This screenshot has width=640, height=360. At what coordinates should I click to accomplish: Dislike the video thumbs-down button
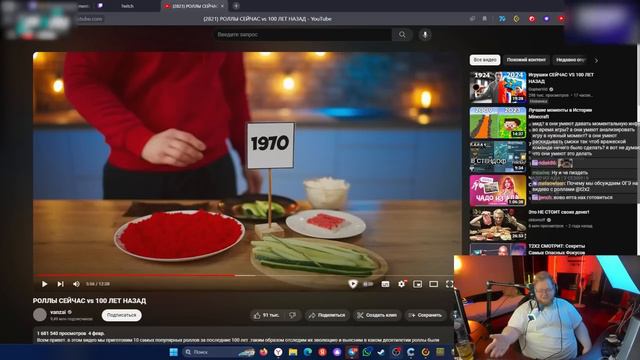tap(293, 315)
